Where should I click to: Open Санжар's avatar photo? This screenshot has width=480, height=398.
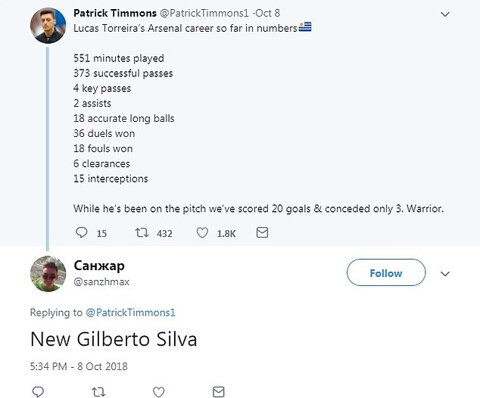coord(48,274)
